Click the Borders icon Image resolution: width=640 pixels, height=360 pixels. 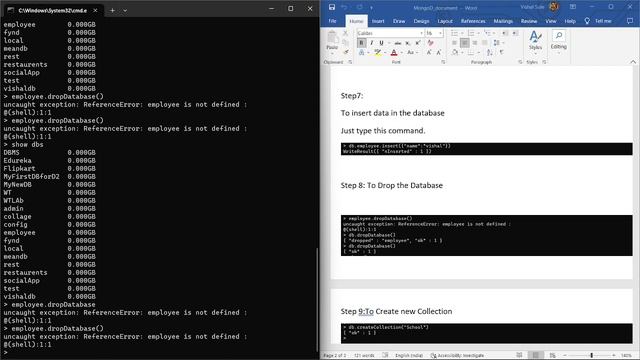[x=472, y=53]
